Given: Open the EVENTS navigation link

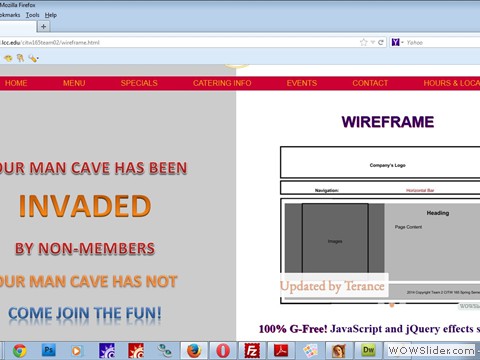Looking at the screenshot, I should pos(302,83).
